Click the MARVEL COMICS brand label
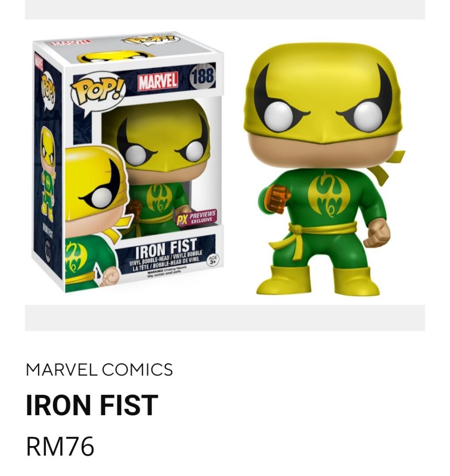The height and width of the screenshot is (476, 450). tap(99, 369)
